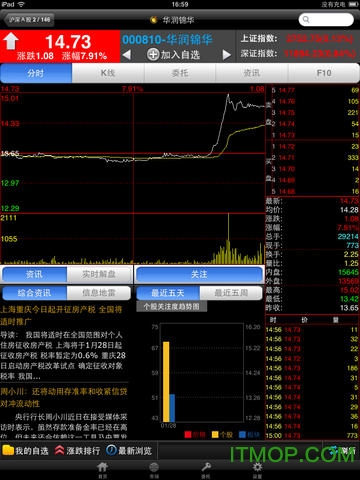The image size is (360, 480).
Task: Open 我的自选 folder icon
Action: [x=8, y=451]
